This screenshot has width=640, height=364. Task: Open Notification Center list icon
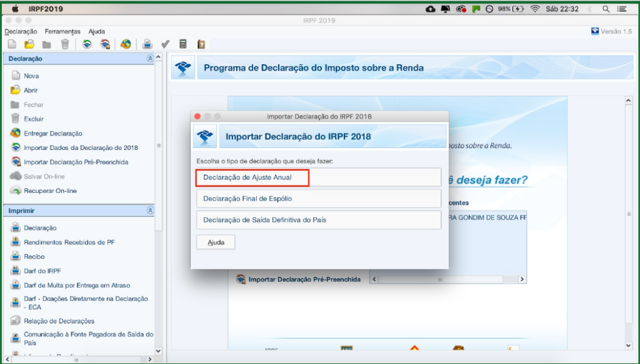coord(622,9)
